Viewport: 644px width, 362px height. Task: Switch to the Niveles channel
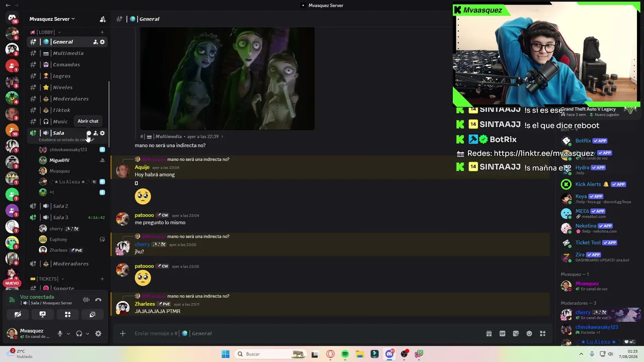(67, 87)
